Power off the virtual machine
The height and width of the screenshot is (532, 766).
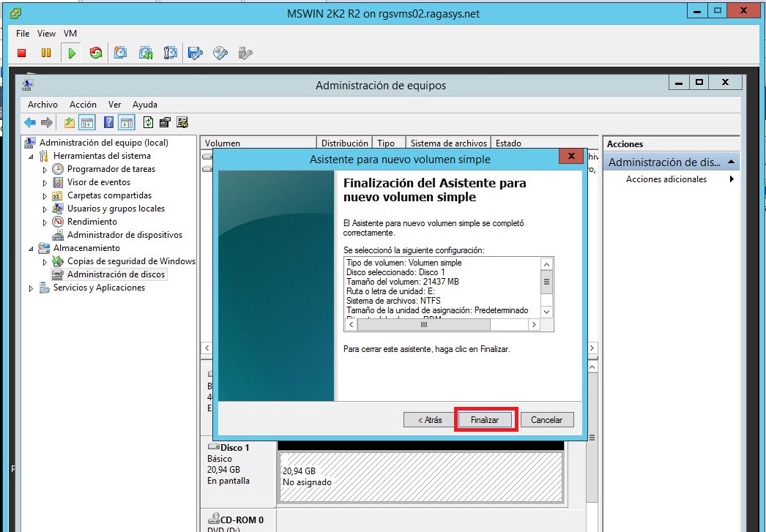(22, 53)
